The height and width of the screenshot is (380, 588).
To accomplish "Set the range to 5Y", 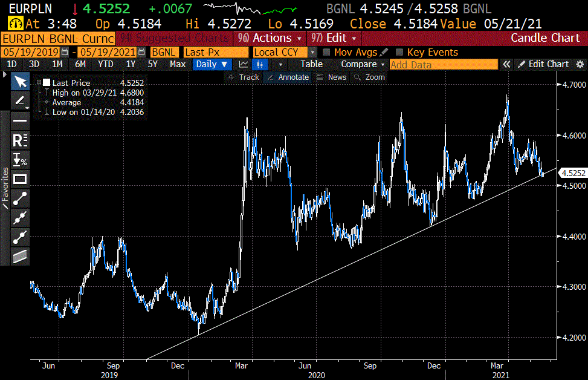I will tap(152, 64).
